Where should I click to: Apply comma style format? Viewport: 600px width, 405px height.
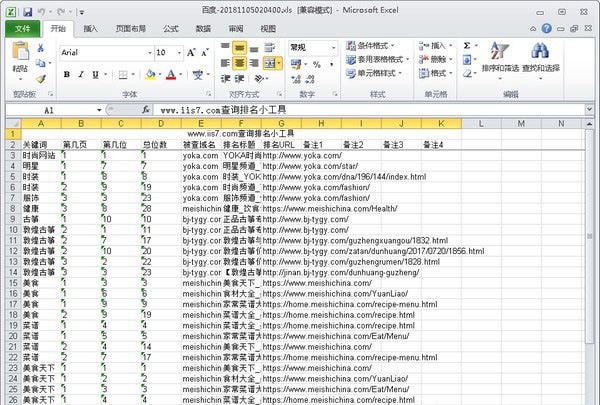(331, 64)
